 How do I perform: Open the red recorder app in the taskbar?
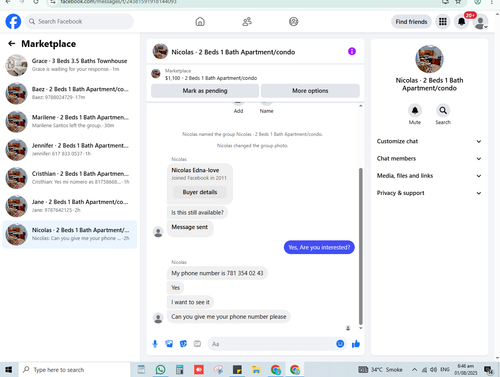point(199,370)
